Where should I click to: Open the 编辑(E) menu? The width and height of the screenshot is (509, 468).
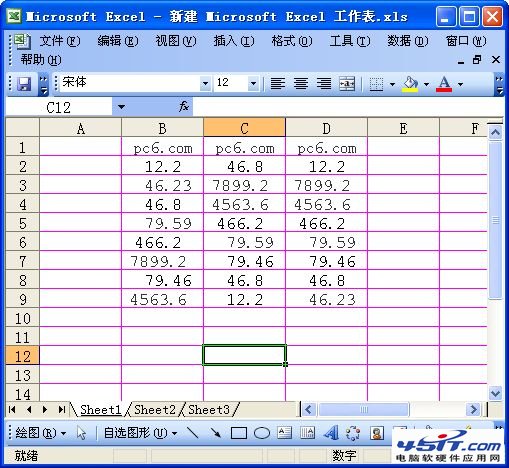[x=118, y=41]
